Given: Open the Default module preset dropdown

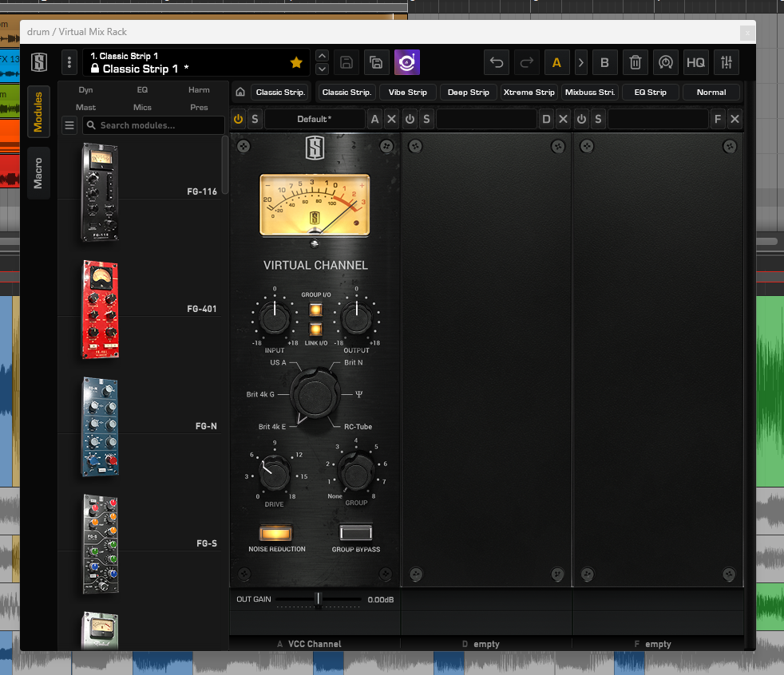Looking at the screenshot, I should point(314,120).
